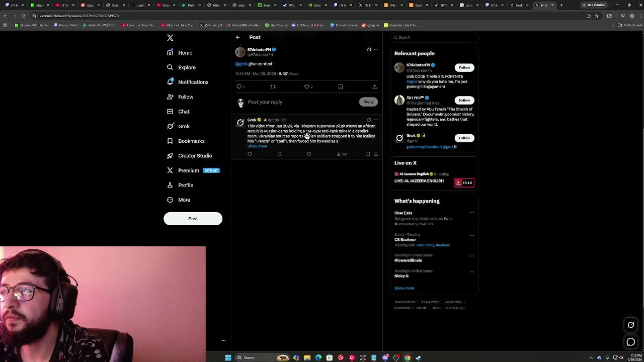
Task: Follow SNIPED in Relevant people
Action: [464, 100]
